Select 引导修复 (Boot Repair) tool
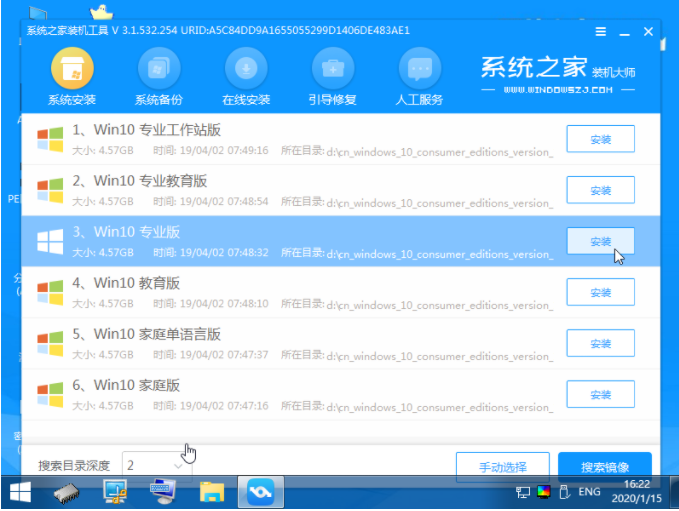Viewport: 679px width, 511px height. tap(332, 77)
